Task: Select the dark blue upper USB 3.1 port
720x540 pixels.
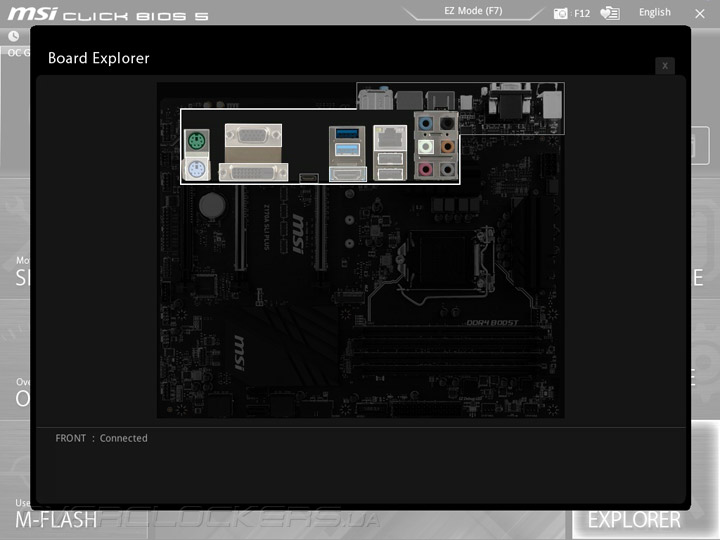Action: tap(347, 134)
